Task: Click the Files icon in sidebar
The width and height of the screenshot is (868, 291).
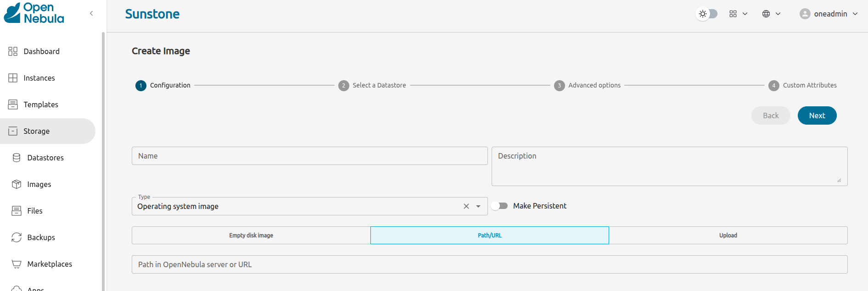Action: pos(17,211)
